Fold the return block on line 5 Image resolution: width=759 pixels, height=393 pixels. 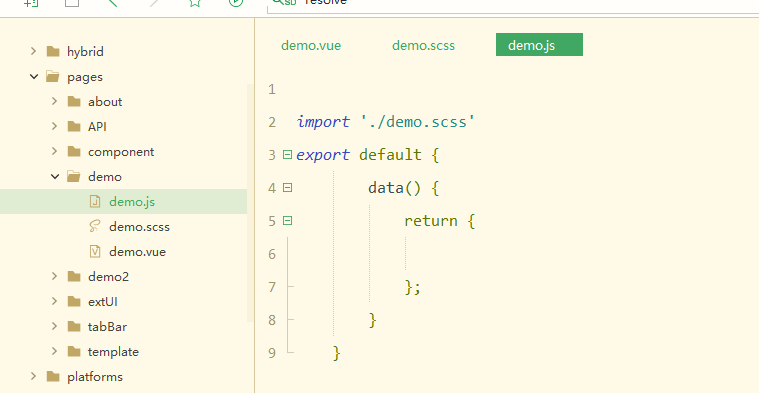tap(288, 221)
